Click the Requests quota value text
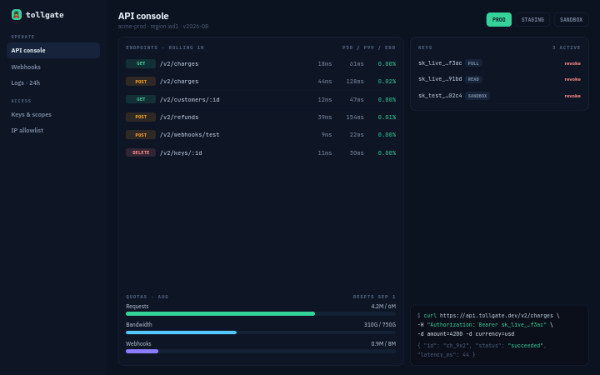This screenshot has height=375, width=600. coord(383,307)
